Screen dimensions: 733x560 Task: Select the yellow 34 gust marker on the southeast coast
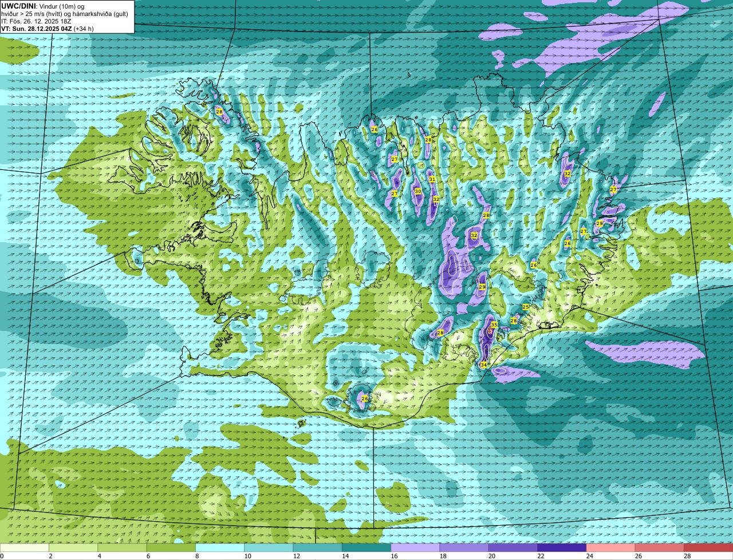tap(483, 365)
